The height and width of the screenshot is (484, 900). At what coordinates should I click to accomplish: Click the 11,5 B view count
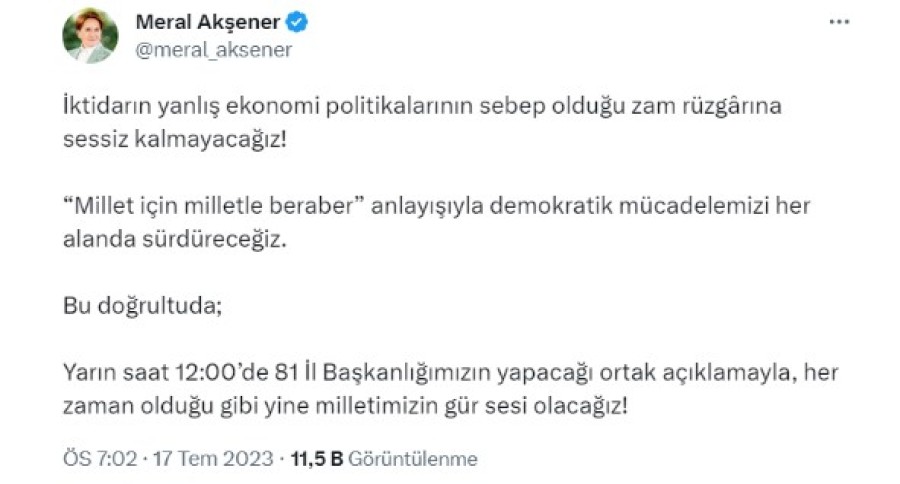pos(316,459)
